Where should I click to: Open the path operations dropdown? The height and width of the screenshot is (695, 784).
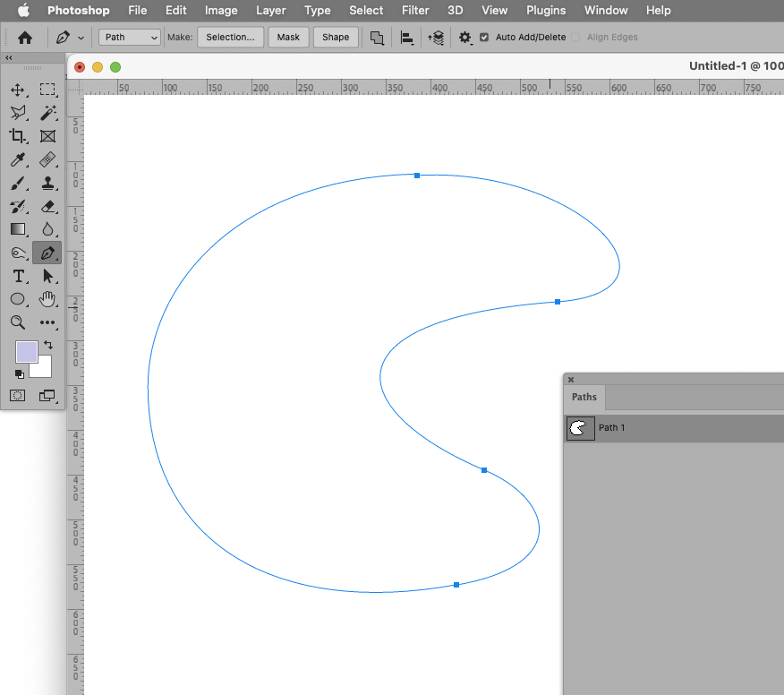pyautogui.click(x=376, y=37)
